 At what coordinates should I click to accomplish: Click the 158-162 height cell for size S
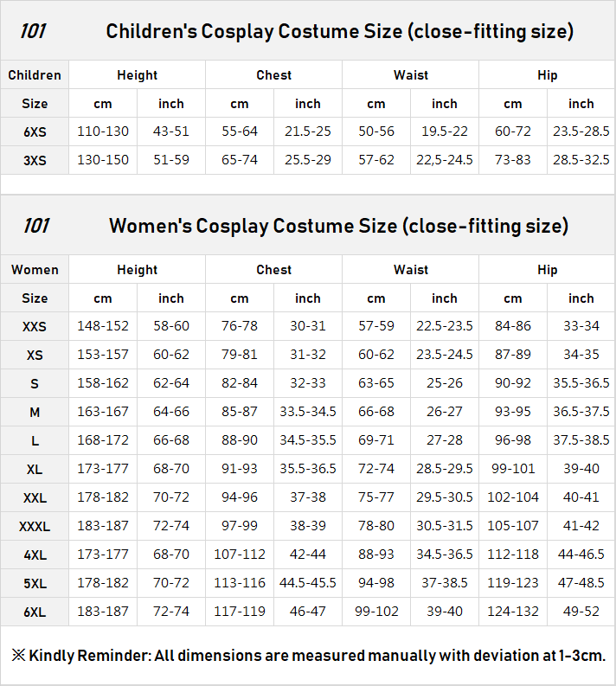click(103, 383)
